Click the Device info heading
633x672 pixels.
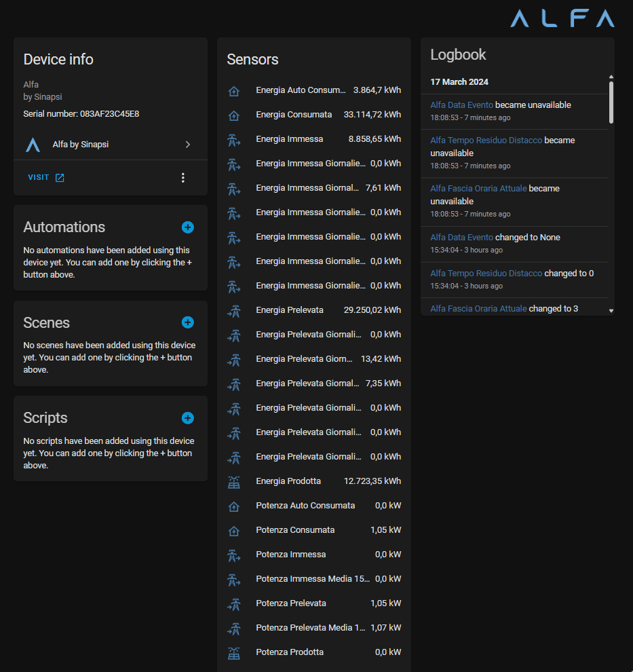58,60
